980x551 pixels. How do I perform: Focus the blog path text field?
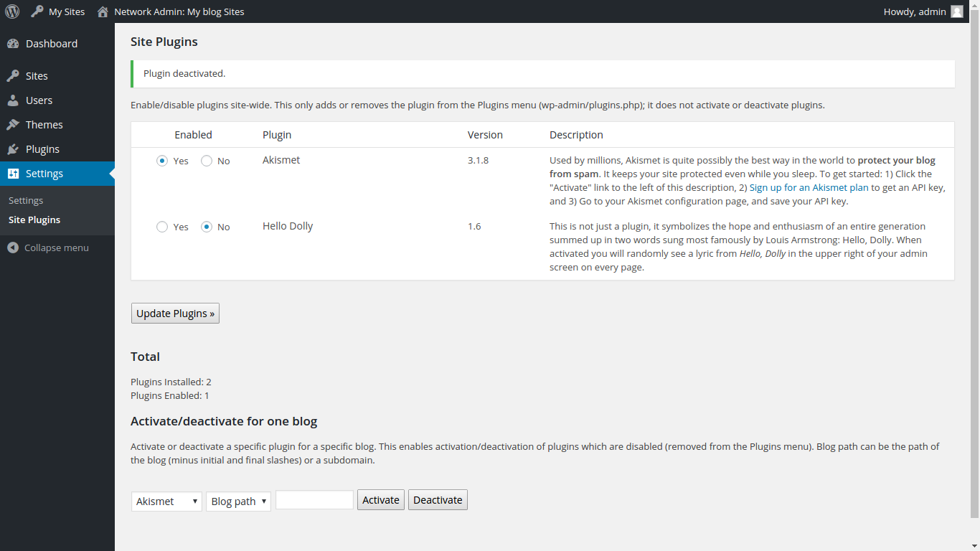point(314,500)
